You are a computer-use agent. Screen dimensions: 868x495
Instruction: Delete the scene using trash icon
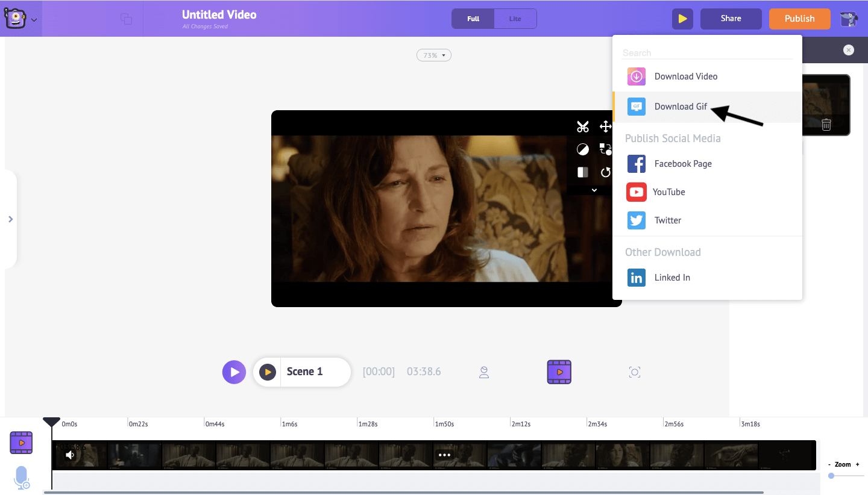pyautogui.click(x=826, y=125)
